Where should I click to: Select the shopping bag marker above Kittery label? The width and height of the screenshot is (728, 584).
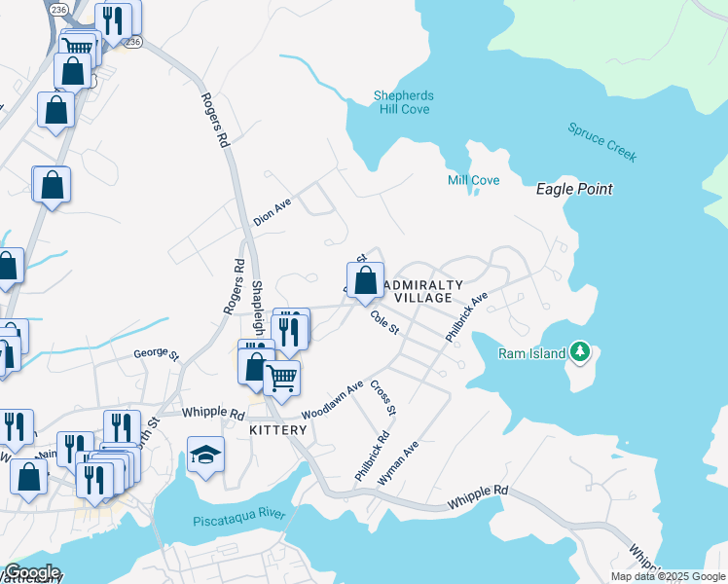click(x=254, y=370)
